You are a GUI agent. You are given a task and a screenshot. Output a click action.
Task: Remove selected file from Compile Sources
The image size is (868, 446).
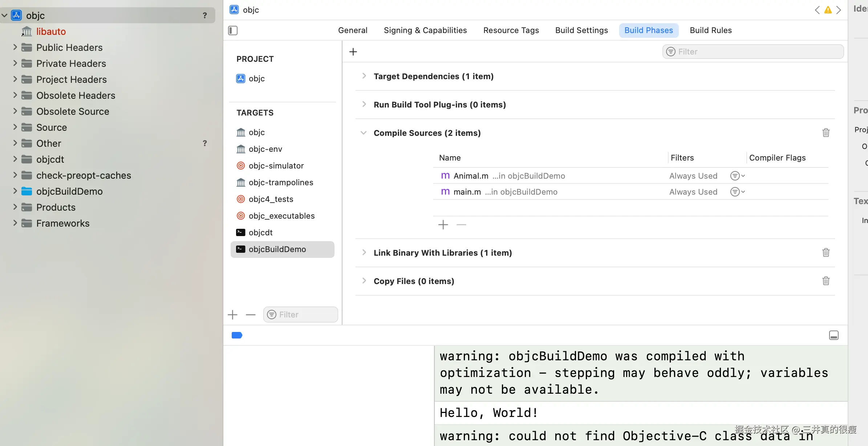tap(461, 225)
